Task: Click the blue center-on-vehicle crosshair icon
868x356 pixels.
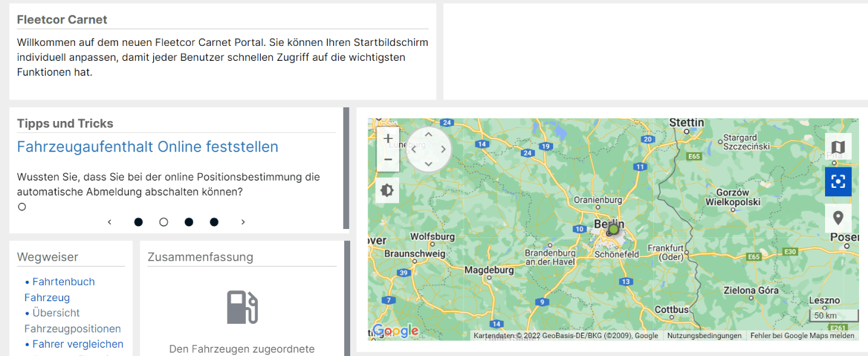Action: (838, 182)
